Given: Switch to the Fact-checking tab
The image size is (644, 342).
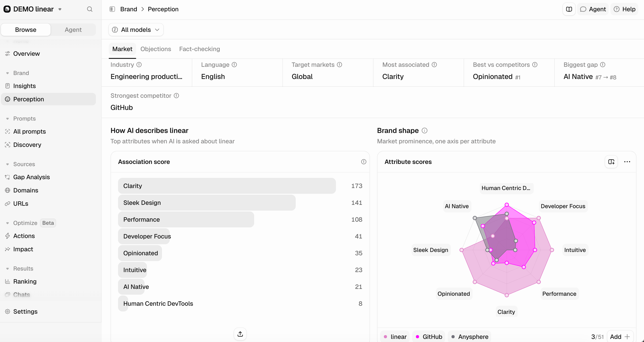Looking at the screenshot, I should pos(200,49).
